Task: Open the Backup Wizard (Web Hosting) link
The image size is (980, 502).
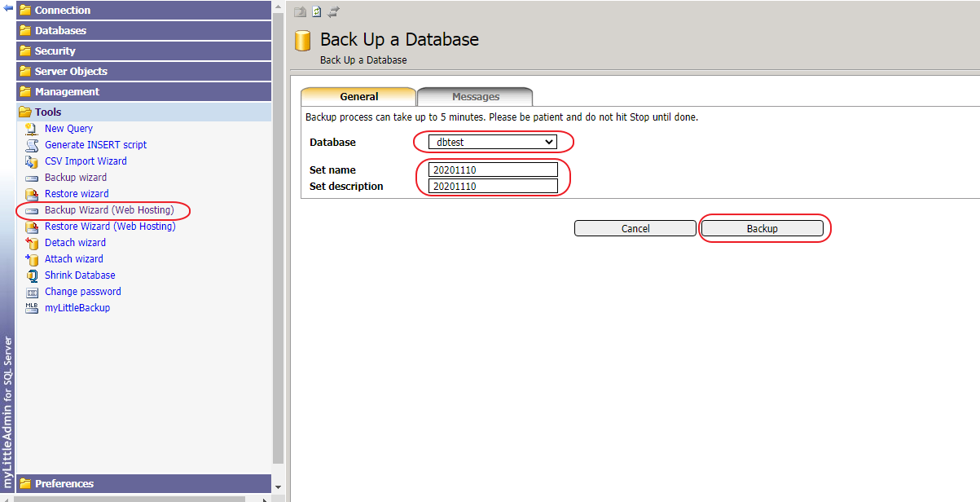Action: point(109,210)
